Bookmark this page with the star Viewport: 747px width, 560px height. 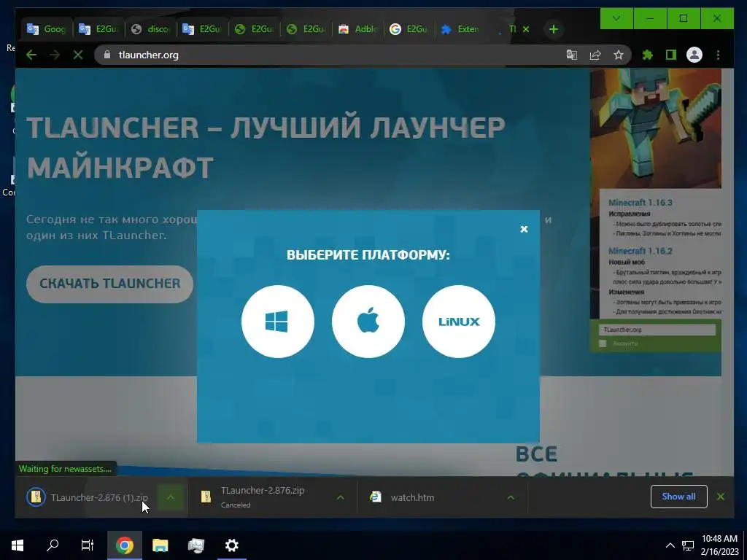tap(619, 55)
